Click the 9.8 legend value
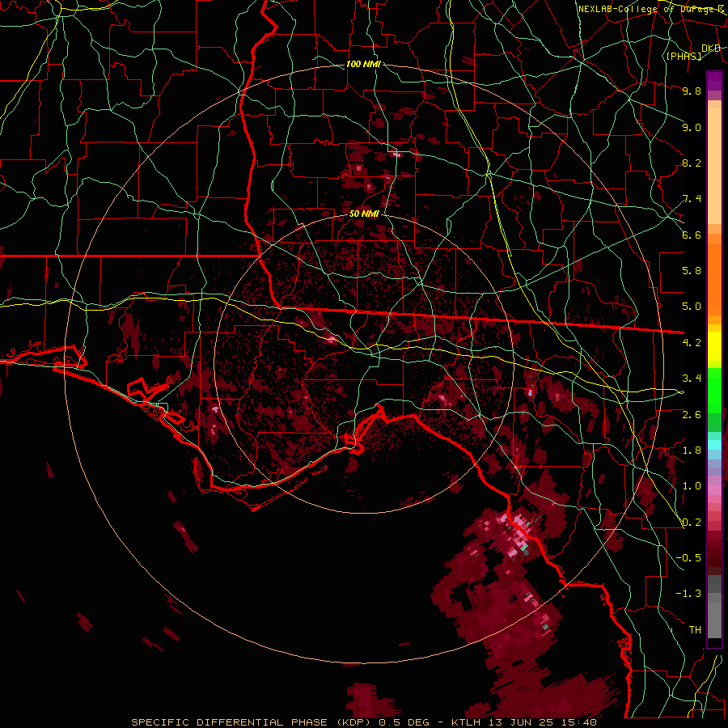Image resolution: width=728 pixels, height=728 pixels. tap(692, 91)
